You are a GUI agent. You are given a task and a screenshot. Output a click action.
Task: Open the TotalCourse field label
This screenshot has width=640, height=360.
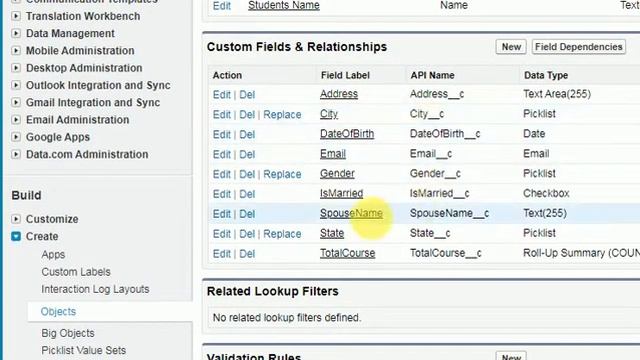(347, 253)
